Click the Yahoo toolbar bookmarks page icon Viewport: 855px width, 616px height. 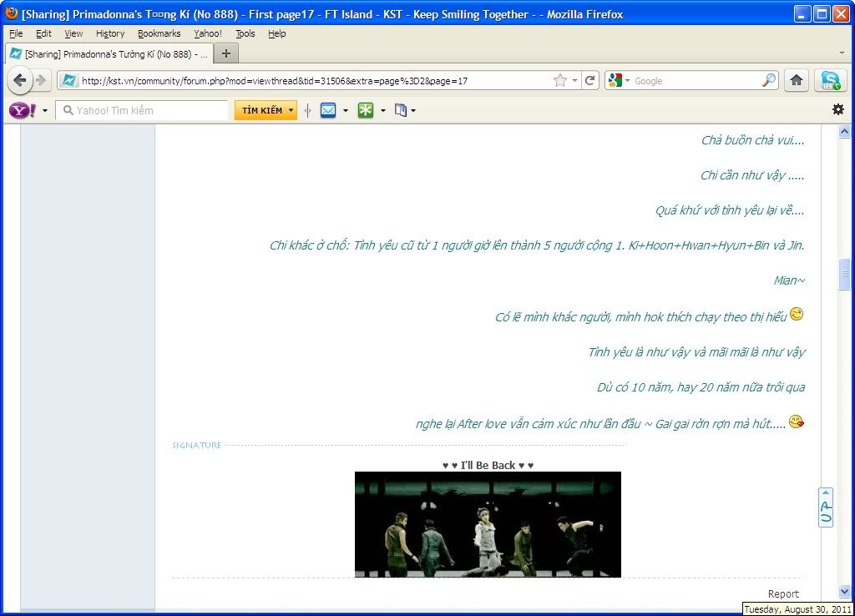[401, 111]
